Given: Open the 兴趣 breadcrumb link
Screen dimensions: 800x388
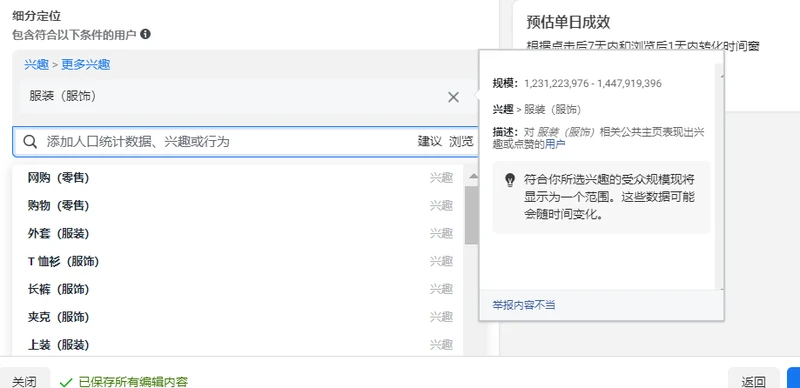Looking at the screenshot, I should pyautogui.click(x=37, y=65).
